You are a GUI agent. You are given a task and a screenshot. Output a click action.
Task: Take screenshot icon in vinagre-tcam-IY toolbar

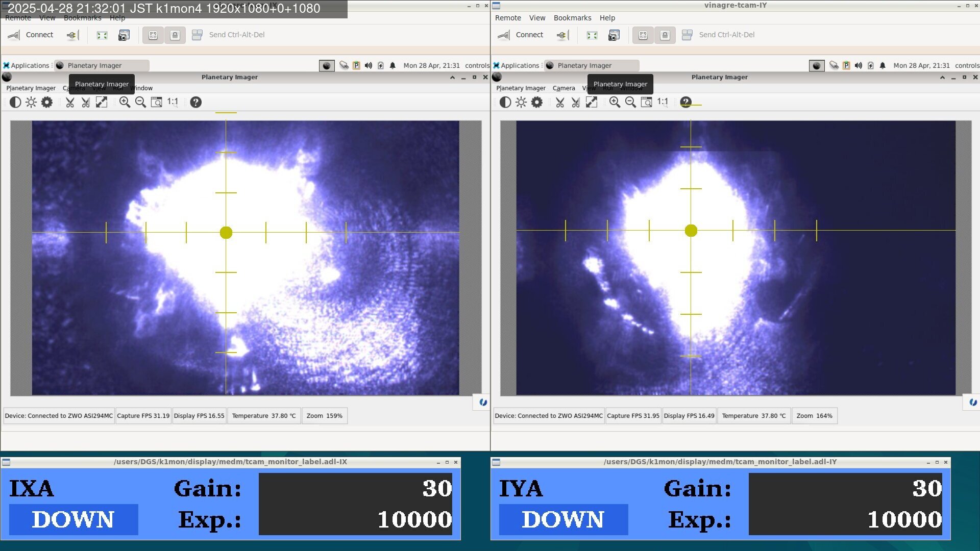point(614,35)
